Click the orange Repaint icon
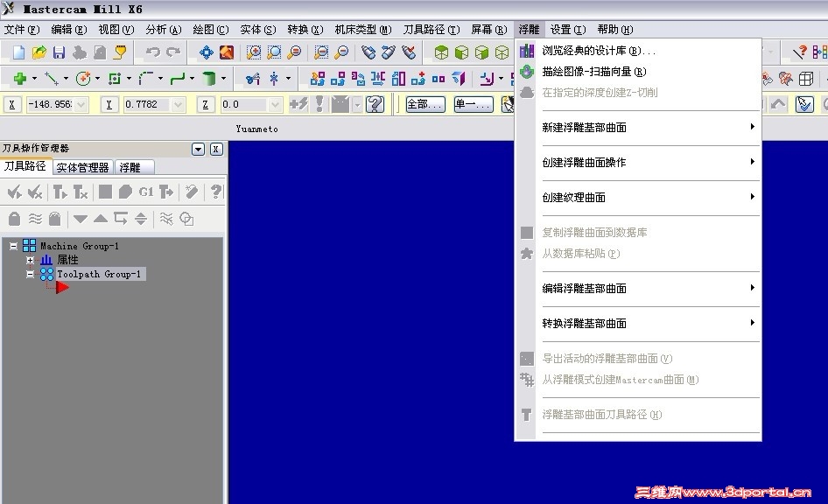The height and width of the screenshot is (504, 828). coord(227,52)
